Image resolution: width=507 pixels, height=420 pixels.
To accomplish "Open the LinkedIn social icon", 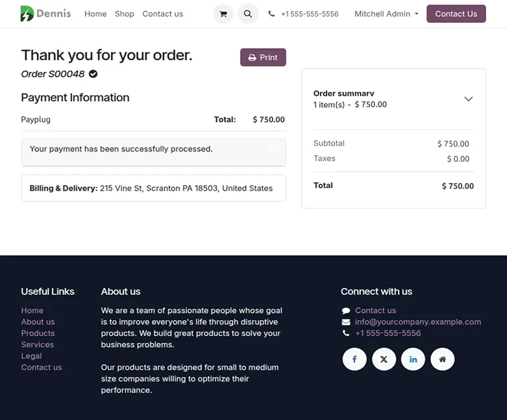I will coord(413,359).
